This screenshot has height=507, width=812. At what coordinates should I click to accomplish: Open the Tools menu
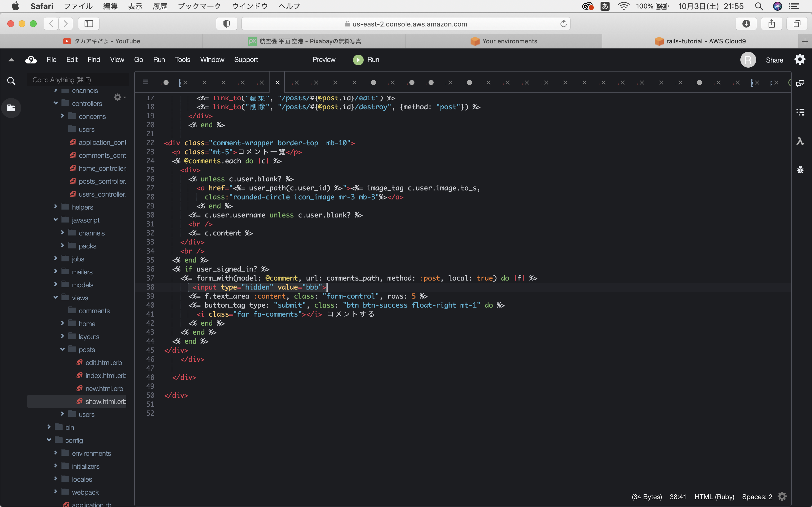[182, 60]
